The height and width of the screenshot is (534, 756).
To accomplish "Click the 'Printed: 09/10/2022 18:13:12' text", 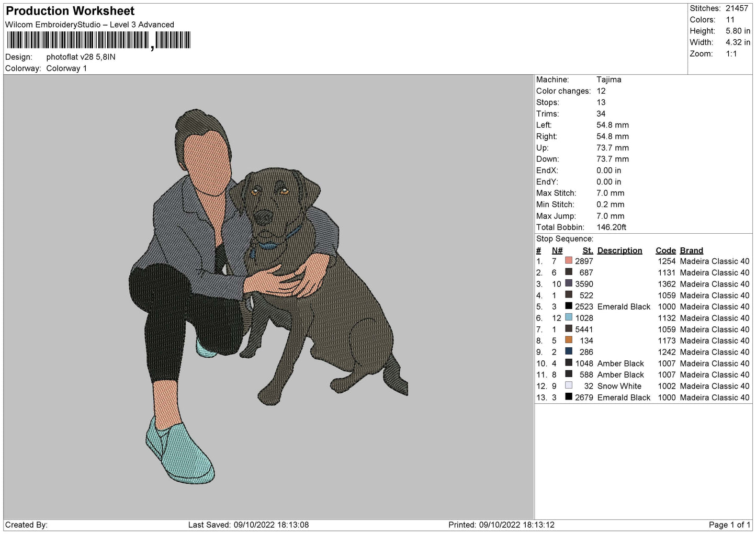I will [x=501, y=525].
